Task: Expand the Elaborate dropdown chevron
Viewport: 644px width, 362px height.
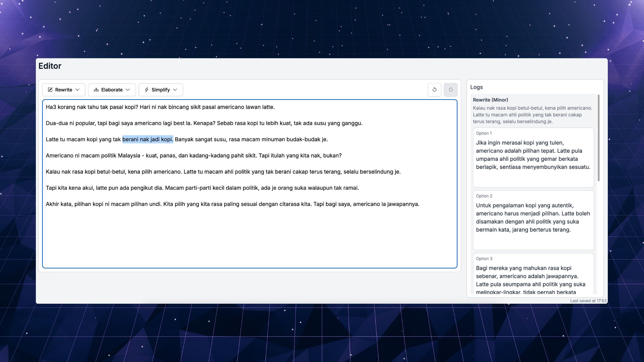Action: coord(128,90)
